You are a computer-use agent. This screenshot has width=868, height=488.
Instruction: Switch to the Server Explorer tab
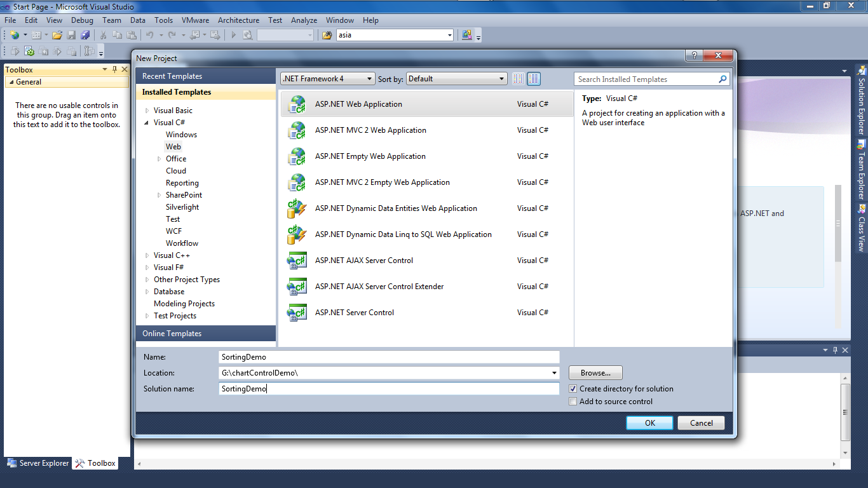37,463
